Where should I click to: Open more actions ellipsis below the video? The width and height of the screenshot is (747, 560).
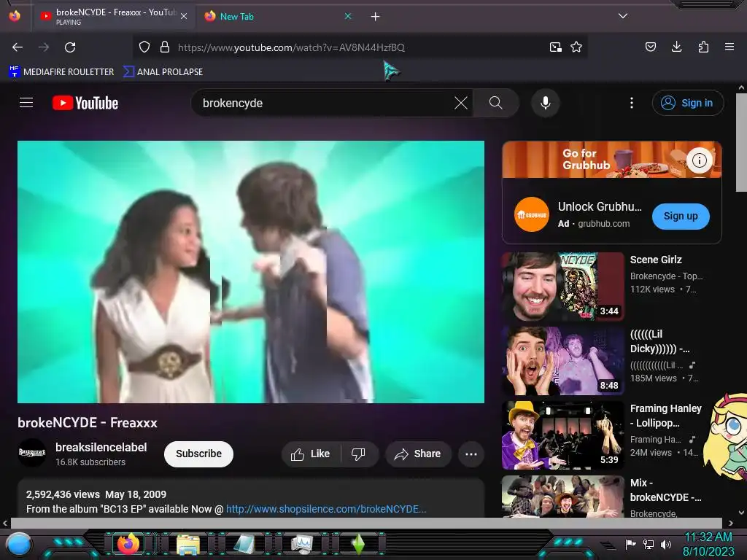(x=471, y=454)
